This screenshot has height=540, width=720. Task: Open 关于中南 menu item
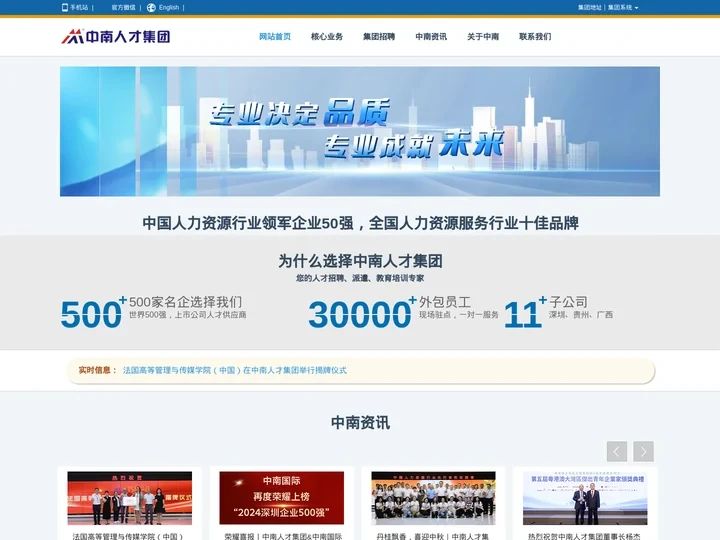pyautogui.click(x=483, y=36)
